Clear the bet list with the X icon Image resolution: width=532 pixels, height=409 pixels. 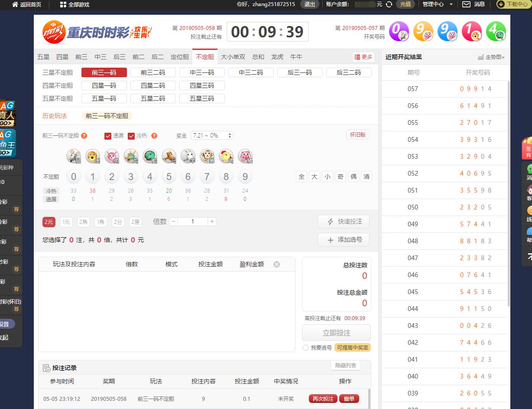pos(276,264)
